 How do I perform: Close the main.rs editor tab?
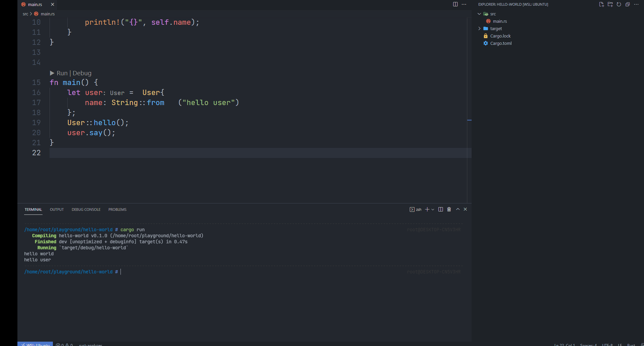(x=53, y=4)
